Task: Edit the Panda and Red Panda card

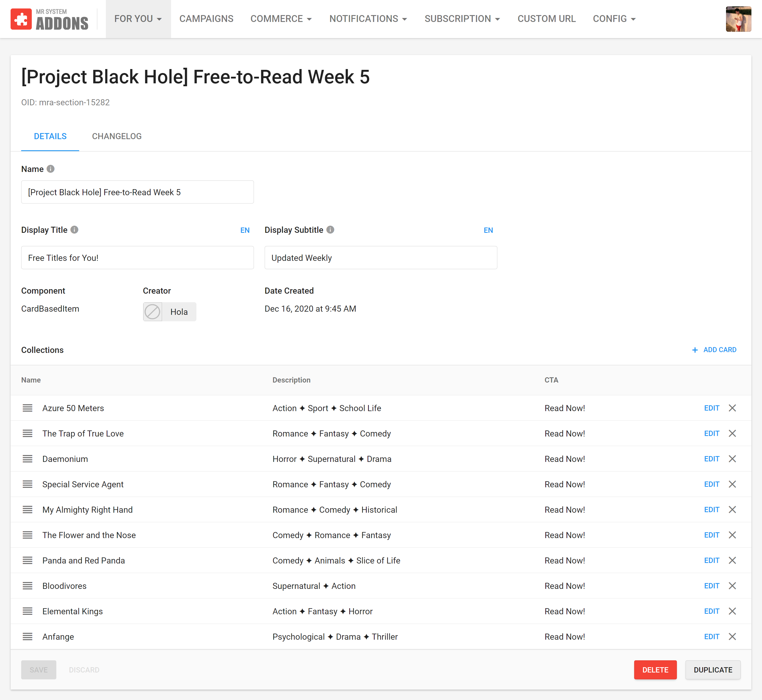Action: tap(711, 560)
